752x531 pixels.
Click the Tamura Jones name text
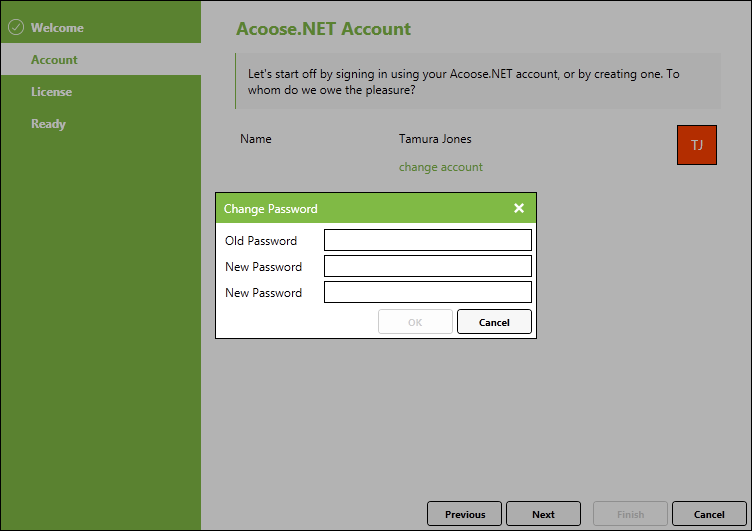tap(435, 139)
